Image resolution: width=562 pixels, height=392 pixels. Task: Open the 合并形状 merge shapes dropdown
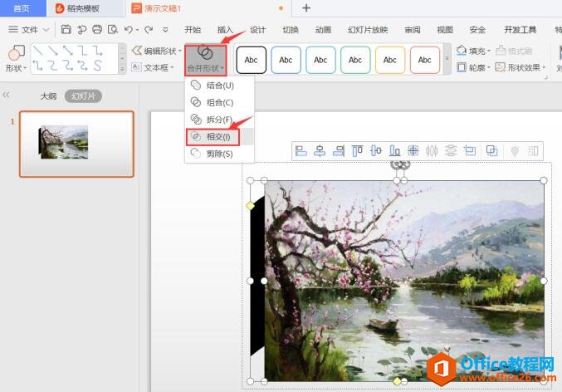point(206,60)
